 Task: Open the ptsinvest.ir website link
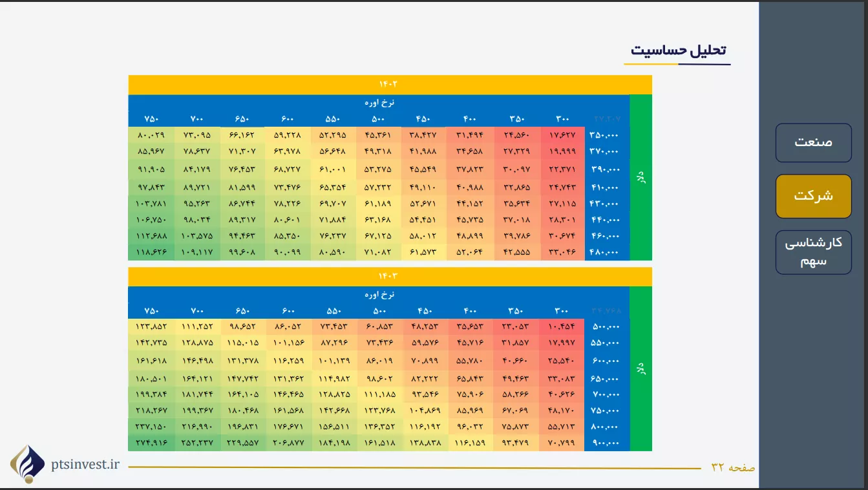click(86, 464)
